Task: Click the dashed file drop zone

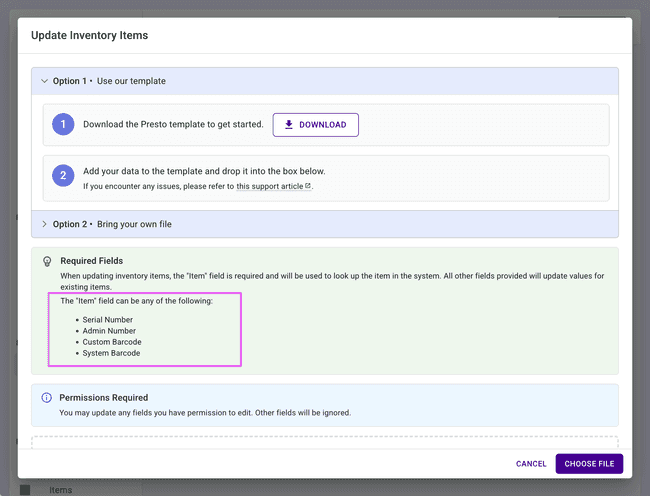Action: click(325, 442)
